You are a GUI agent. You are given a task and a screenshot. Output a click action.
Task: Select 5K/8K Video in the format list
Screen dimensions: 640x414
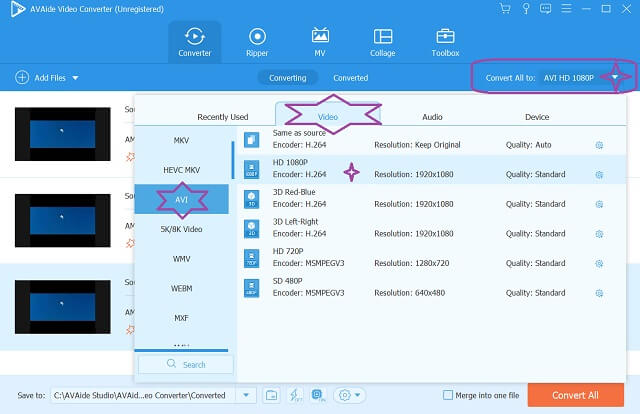pyautogui.click(x=181, y=229)
